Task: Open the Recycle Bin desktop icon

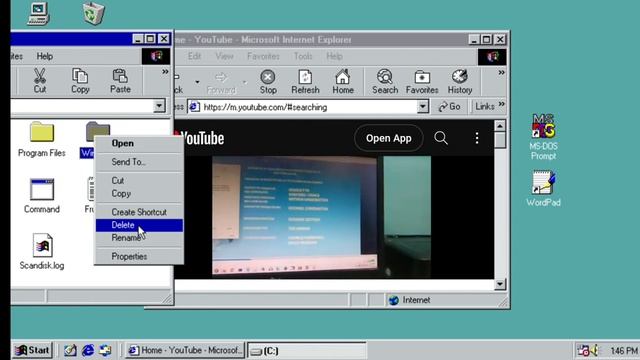Action: (94, 13)
